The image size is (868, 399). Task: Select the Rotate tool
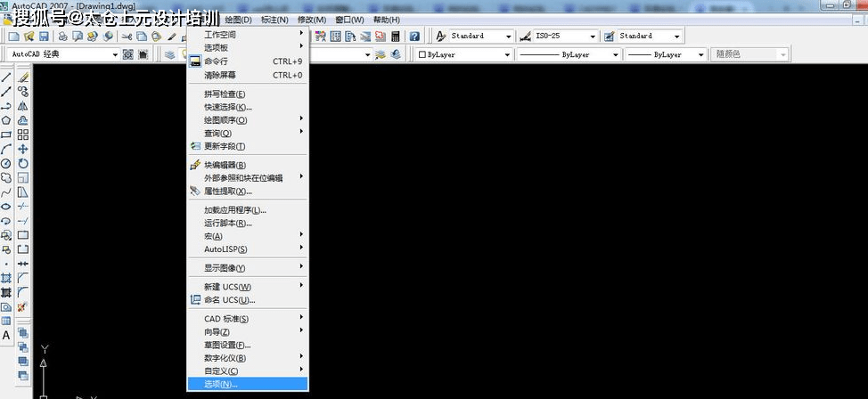click(22, 164)
